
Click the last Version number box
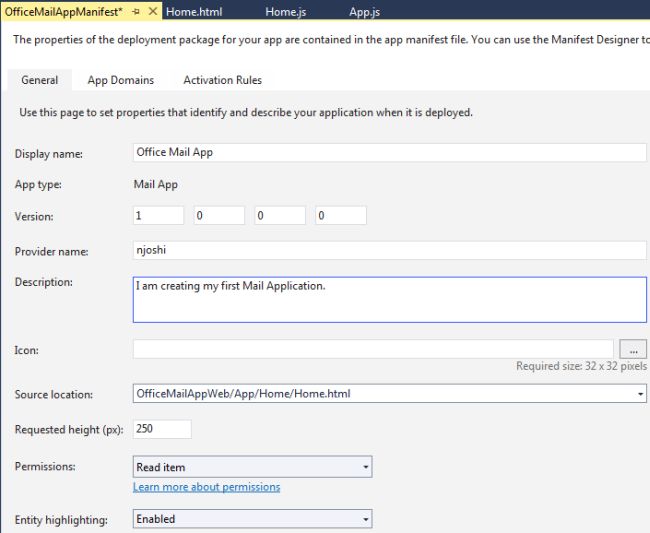click(x=341, y=215)
